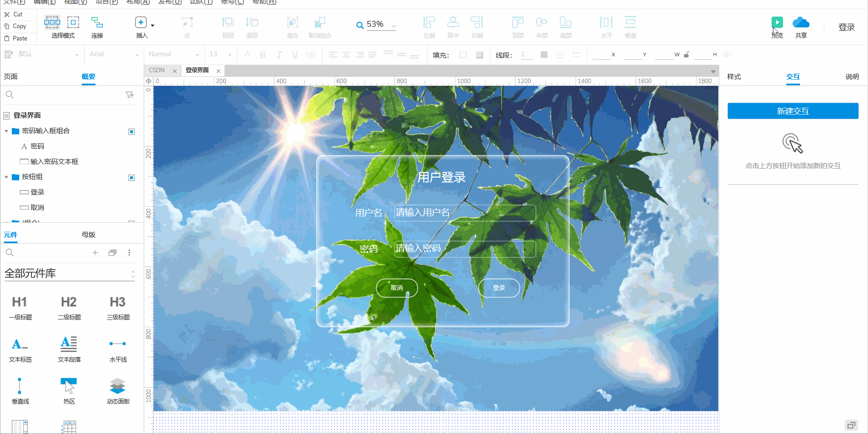Switch to the 母版 masters tab
The width and height of the screenshot is (868, 434).
(89, 234)
